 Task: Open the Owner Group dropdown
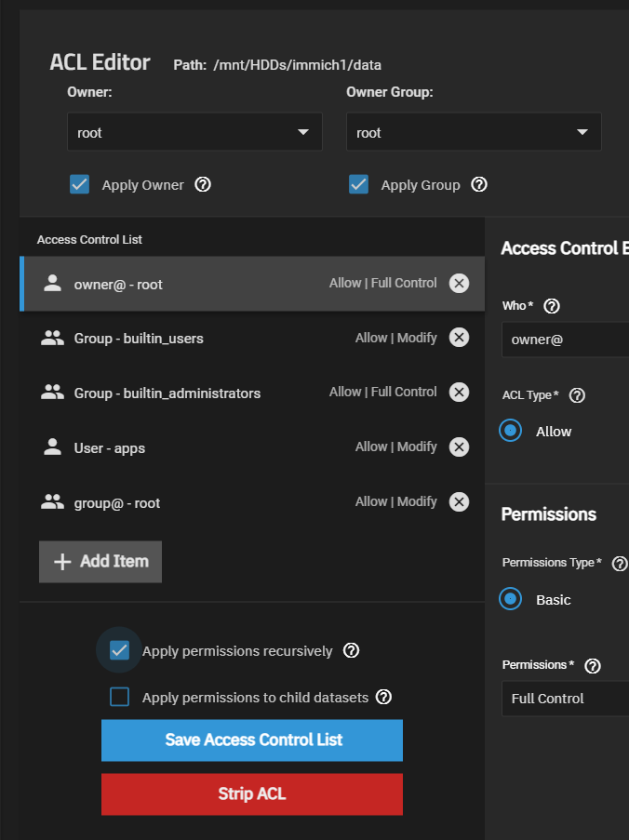pyautogui.click(x=474, y=132)
